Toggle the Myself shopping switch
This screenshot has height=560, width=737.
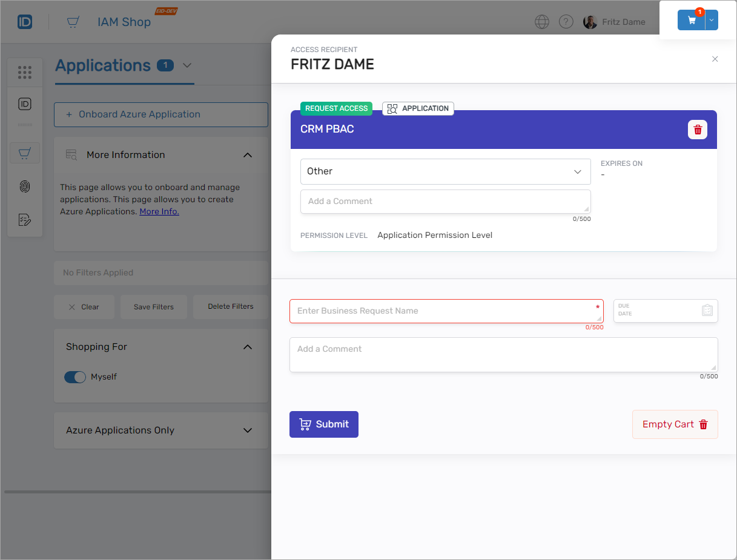[x=75, y=377]
